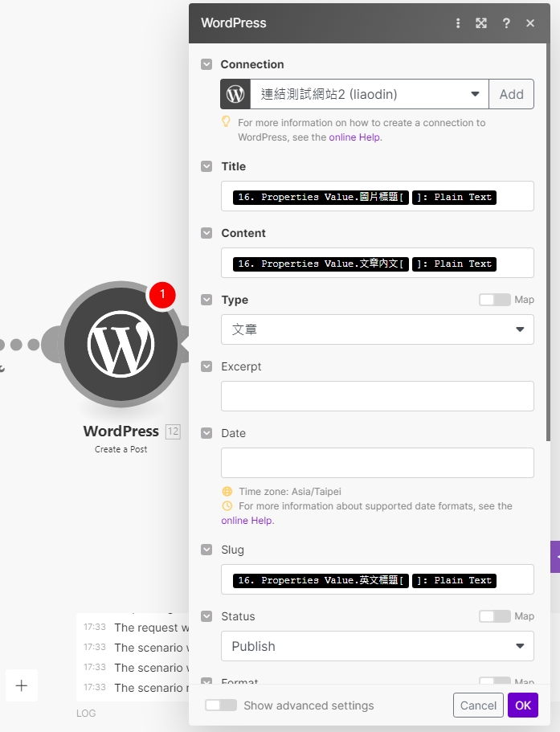Viewport: 560px width, 732px height.
Task: Click 'Create a Post' module caption
Action: click(121, 449)
